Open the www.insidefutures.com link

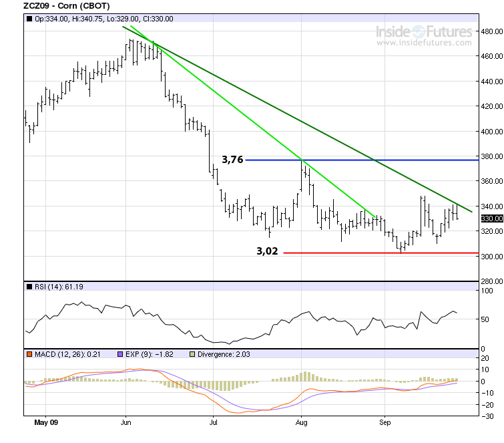(424, 43)
